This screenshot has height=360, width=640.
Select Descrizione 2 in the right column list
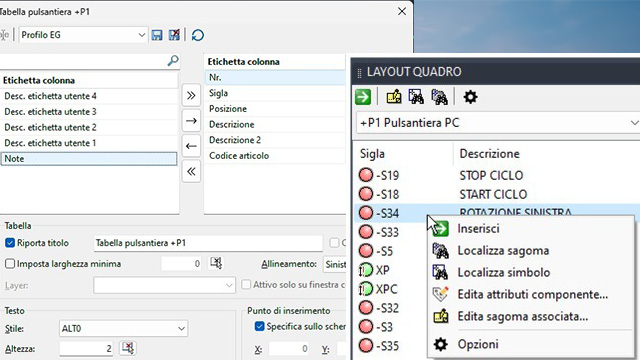point(275,140)
